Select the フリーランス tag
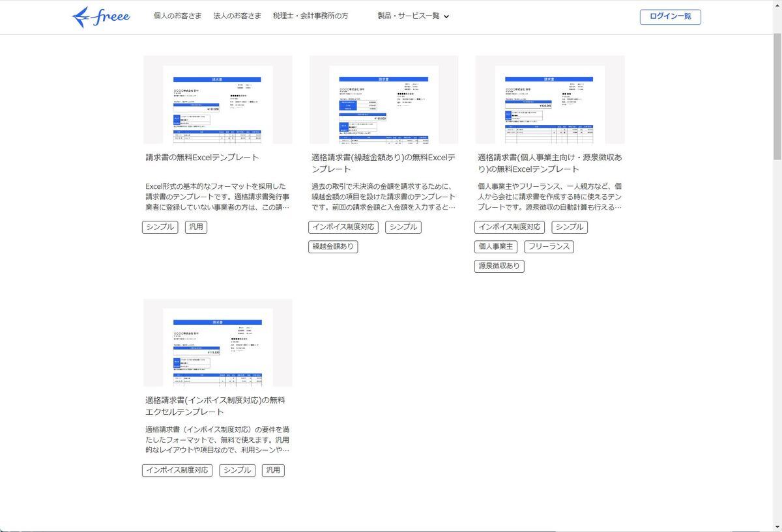This screenshot has width=782, height=532. pyautogui.click(x=549, y=247)
